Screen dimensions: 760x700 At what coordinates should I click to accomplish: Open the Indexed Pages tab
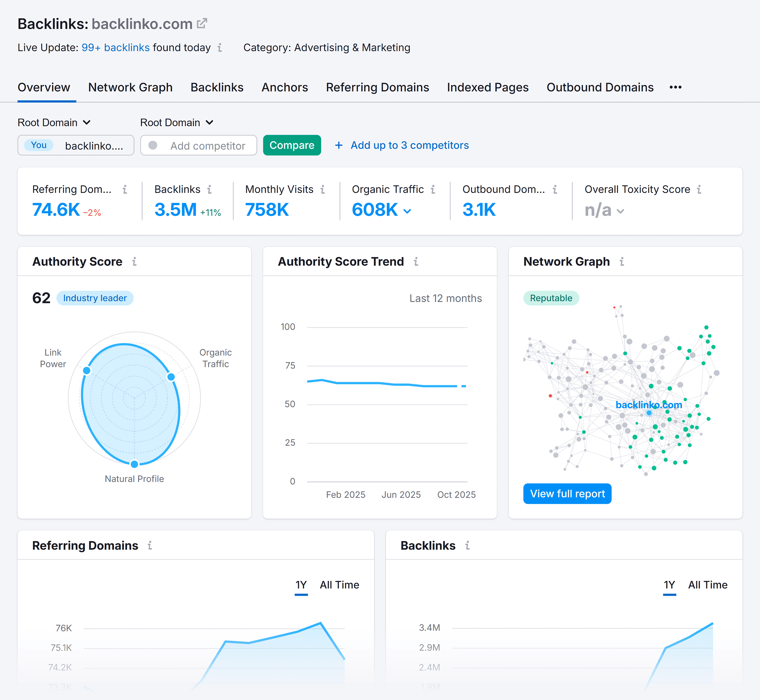pos(488,87)
